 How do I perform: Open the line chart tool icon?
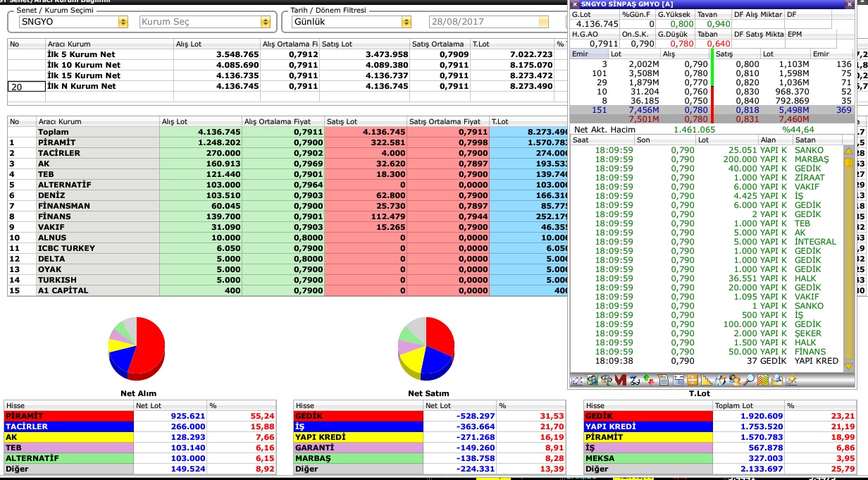pyautogui.click(x=577, y=380)
